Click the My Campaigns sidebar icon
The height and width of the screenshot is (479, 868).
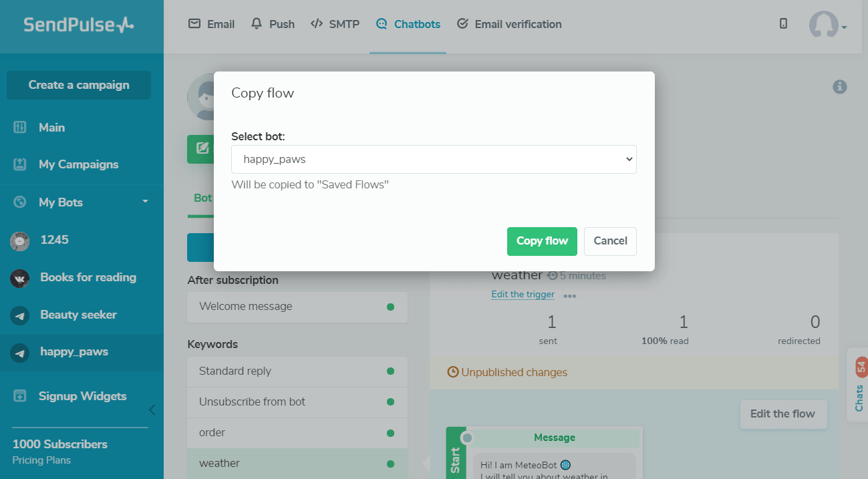(20, 164)
